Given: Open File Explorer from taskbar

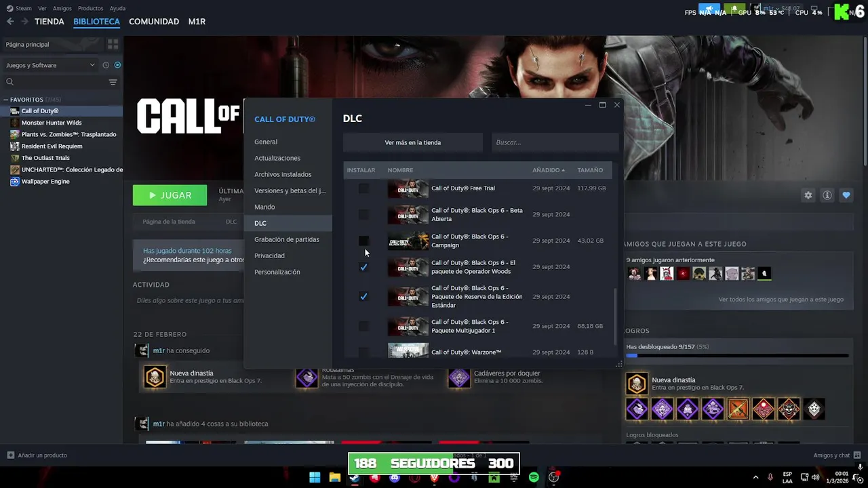Looking at the screenshot, I should coord(334,478).
